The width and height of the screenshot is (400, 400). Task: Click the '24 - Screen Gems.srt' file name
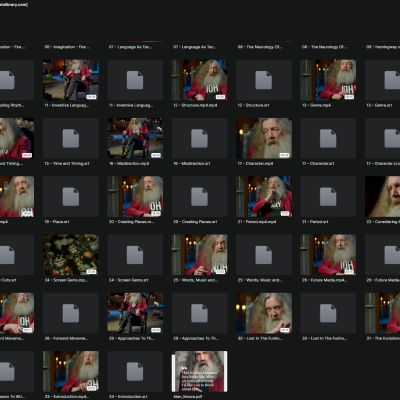pyautogui.click(x=129, y=280)
